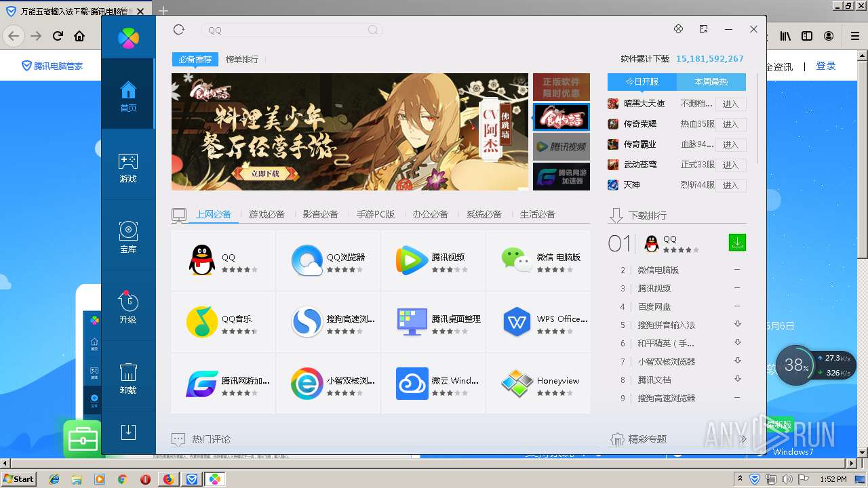Open the 升级 upgrade sidebar section
The height and width of the screenshot is (488, 868).
tap(128, 306)
